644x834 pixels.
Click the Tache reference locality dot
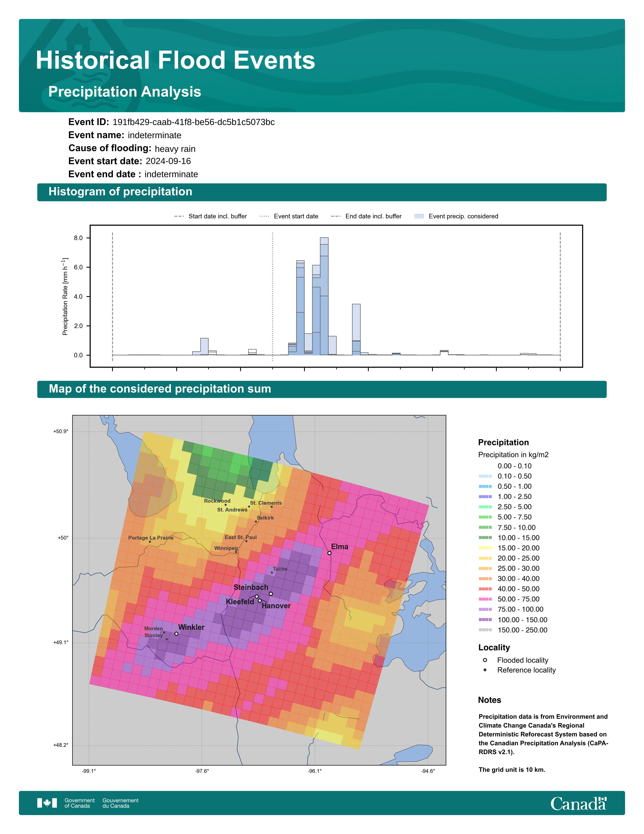point(272,572)
